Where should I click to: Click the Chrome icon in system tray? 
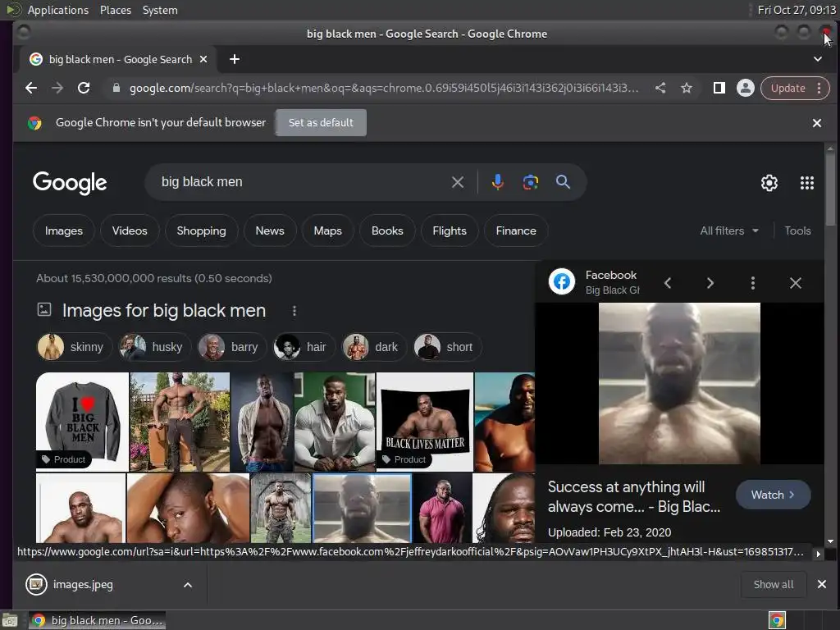coord(777,620)
